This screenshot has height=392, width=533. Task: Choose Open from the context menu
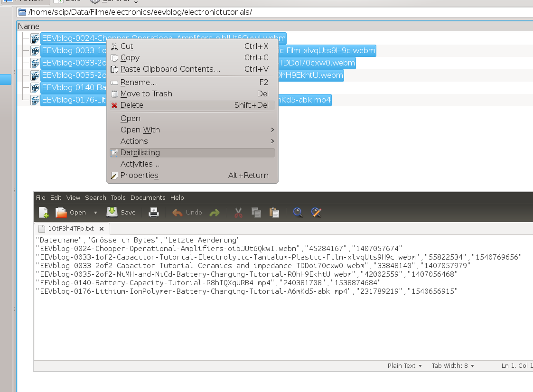coord(192,118)
